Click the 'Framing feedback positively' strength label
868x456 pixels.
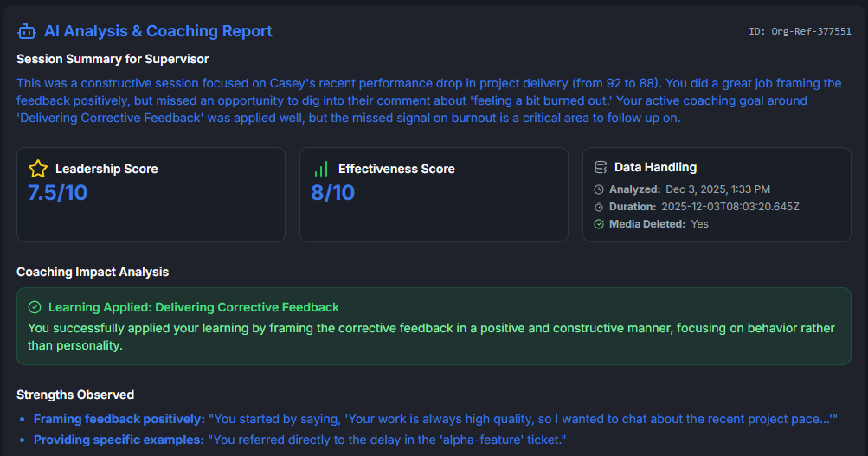[119, 419]
